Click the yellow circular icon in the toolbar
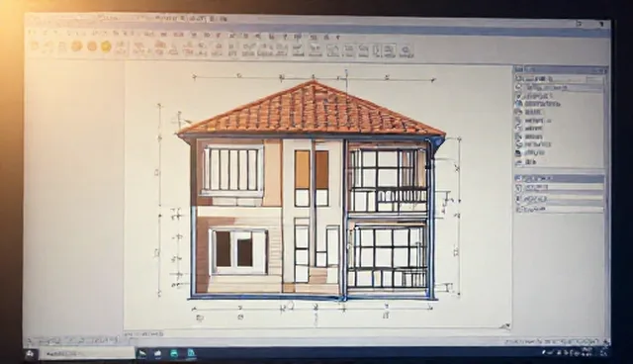This screenshot has height=364, width=633. coord(106,46)
